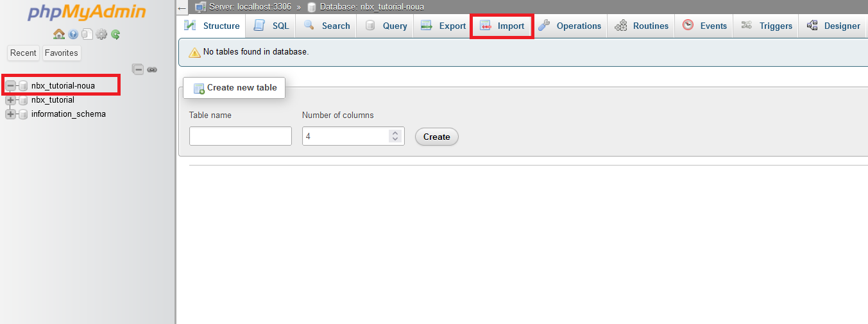868x324 pixels.
Task: Open the Routines tab
Action: pos(642,26)
